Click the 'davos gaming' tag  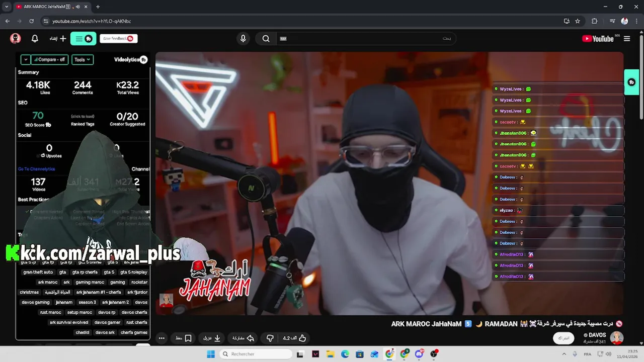click(36, 302)
